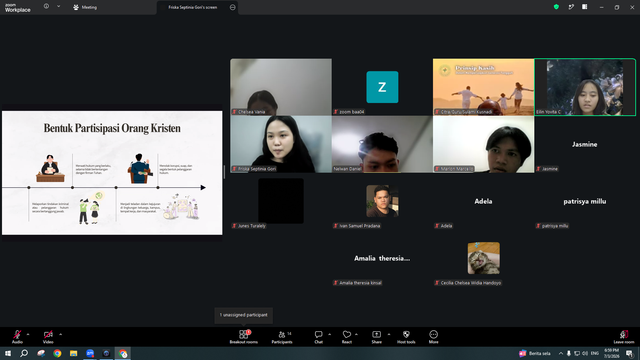Open Windows taskbar search
Viewport: 640px width, 360px height.
click(x=24, y=353)
